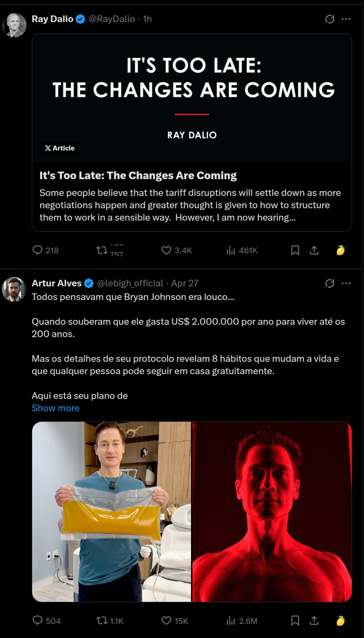Share Ray Dalio's post
Image resolution: width=364 pixels, height=638 pixels.
pos(314,250)
